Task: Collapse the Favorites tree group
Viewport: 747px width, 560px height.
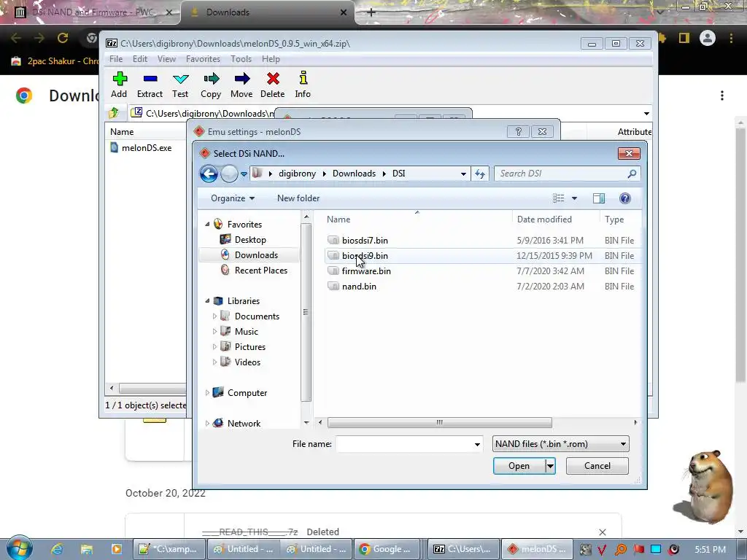Action: pos(207,225)
